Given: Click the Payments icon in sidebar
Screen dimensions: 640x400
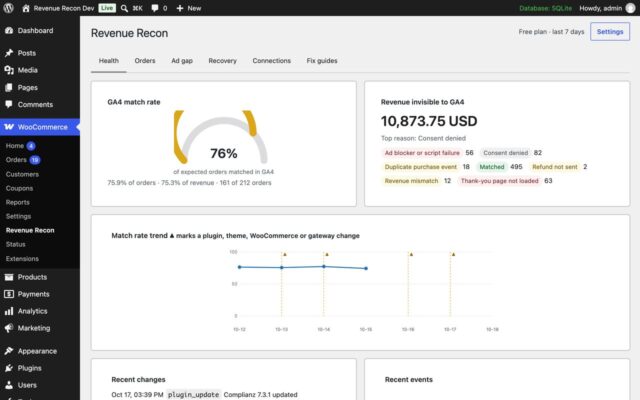Looking at the screenshot, I should 9,294.
